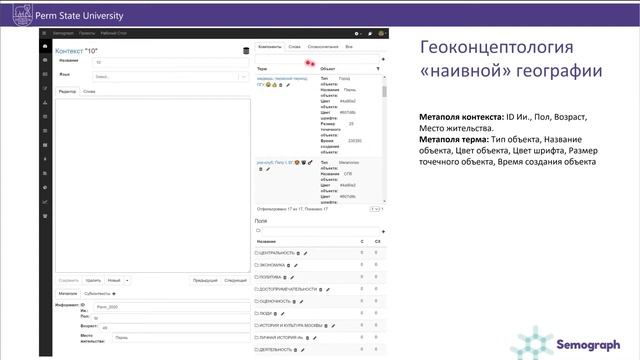Delete the term ending with ПГУ
The width and height of the screenshot is (640, 360).
[281, 85]
